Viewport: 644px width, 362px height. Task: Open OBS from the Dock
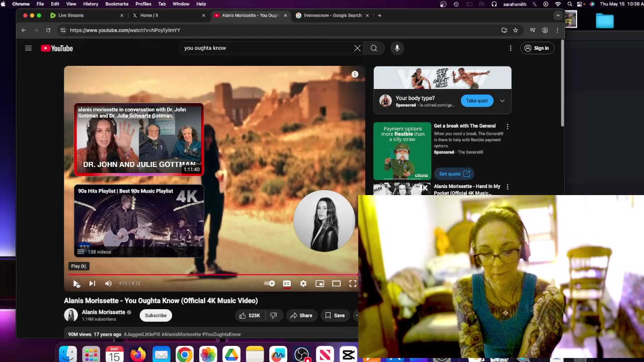(301, 355)
